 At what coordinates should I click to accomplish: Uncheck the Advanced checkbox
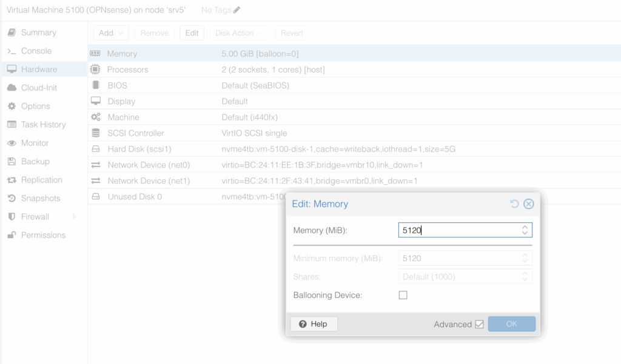click(479, 325)
